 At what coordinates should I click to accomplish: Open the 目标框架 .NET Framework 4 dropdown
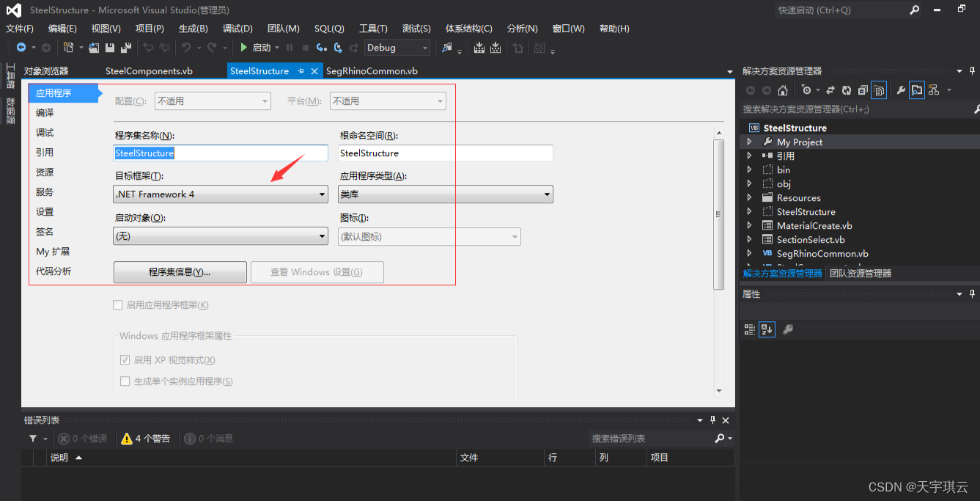click(x=221, y=194)
